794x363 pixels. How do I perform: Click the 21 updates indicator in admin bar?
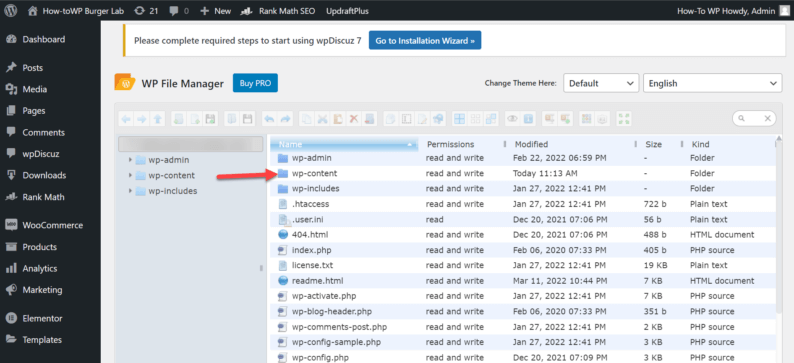(x=147, y=11)
